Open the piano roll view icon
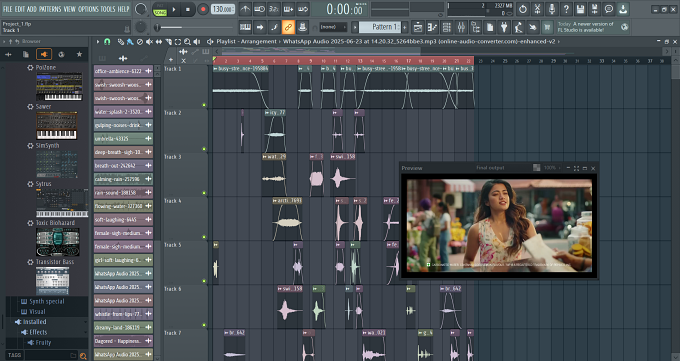This screenshot has width=680, height=361. click(432, 27)
